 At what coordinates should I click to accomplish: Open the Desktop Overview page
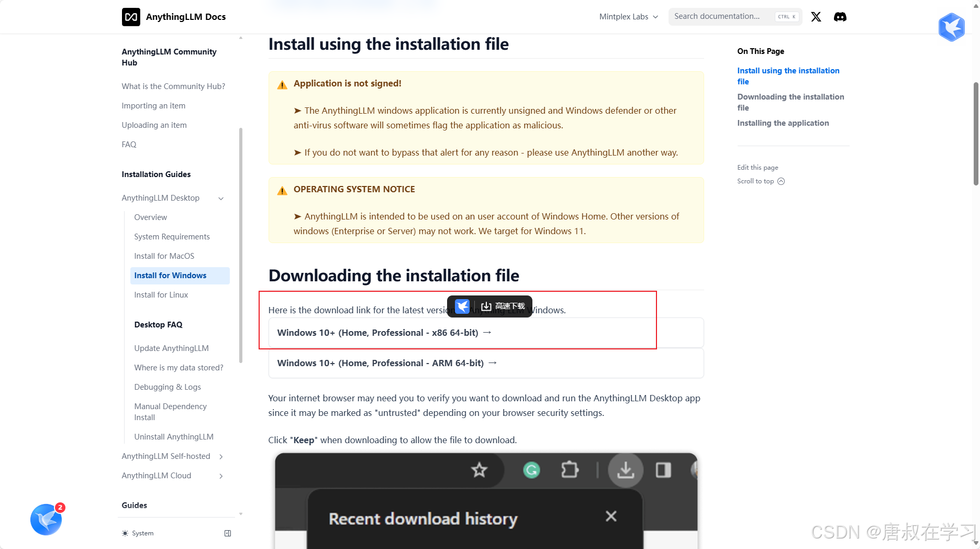point(150,217)
